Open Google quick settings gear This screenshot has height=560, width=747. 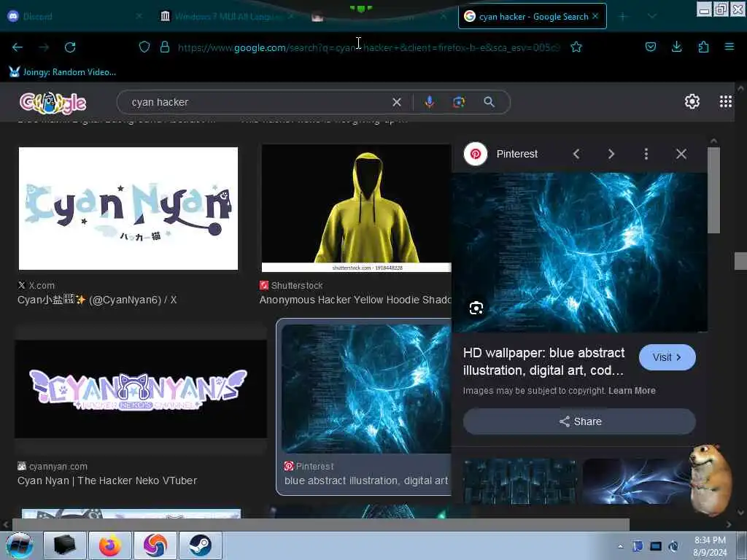[x=692, y=101]
